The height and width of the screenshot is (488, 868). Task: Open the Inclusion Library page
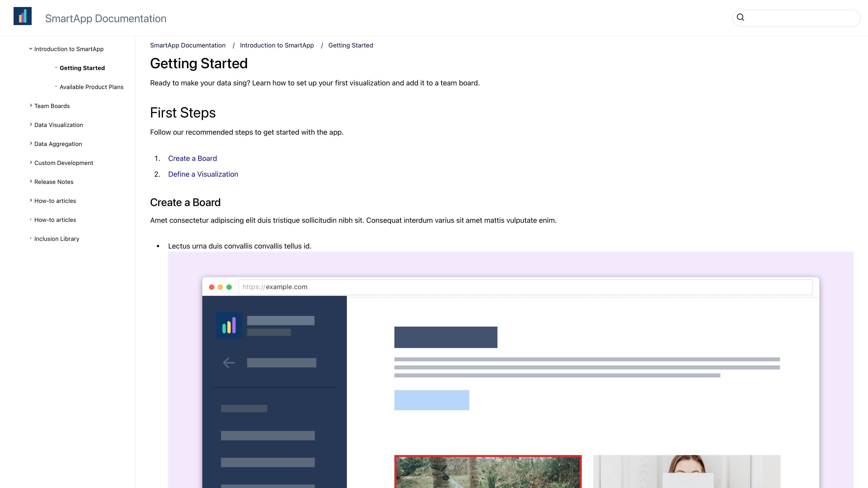coord(56,238)
